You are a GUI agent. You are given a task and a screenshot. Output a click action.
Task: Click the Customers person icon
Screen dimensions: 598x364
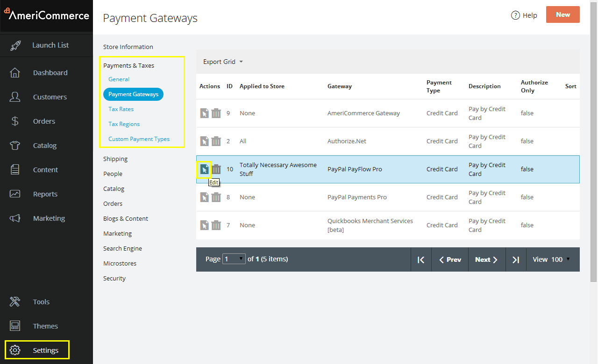pos(15,97)
